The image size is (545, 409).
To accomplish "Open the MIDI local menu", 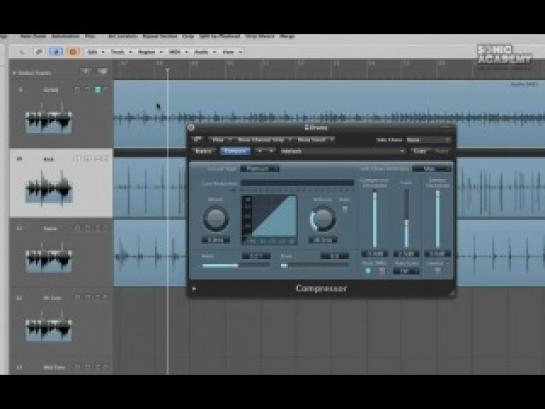I will (178, 52).
